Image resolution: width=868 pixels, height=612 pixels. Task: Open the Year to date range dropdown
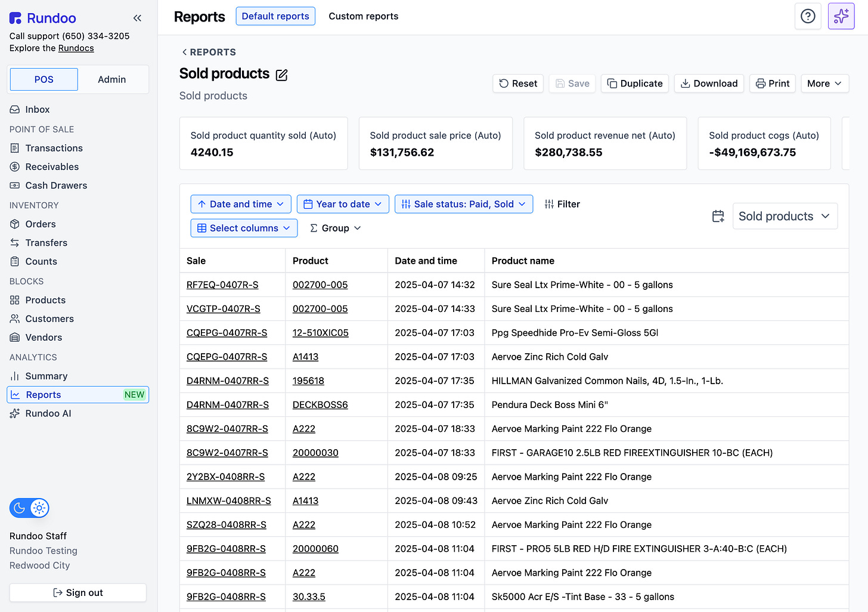343,204
